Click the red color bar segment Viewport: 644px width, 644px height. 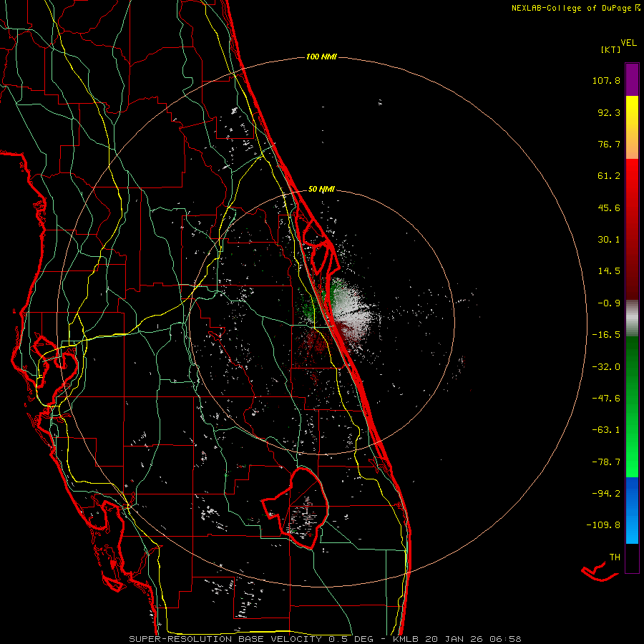pyautogui.click(x=632, y=229)
